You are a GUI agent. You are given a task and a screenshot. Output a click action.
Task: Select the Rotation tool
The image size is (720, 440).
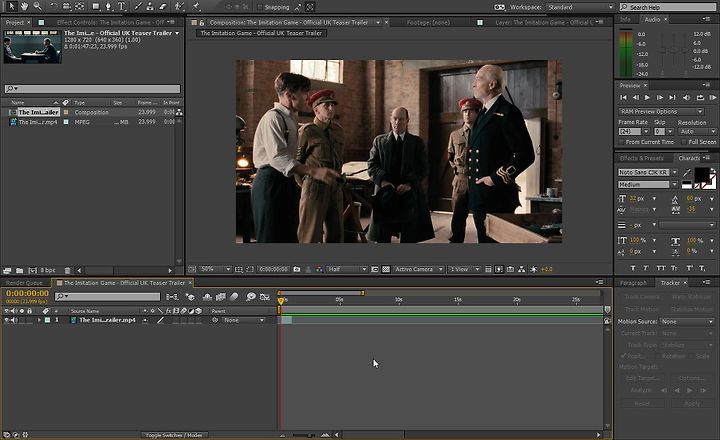coord(54,6)
